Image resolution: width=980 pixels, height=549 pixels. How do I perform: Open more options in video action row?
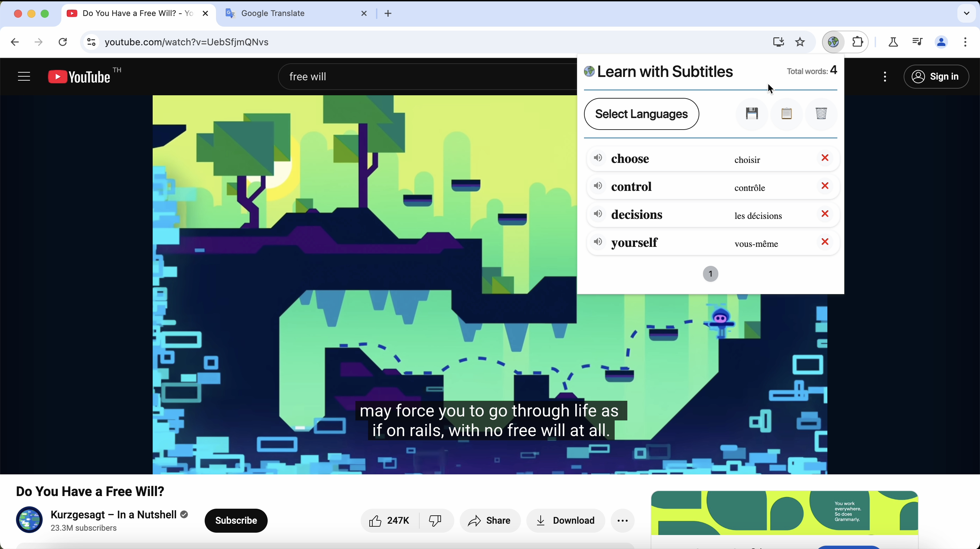[622, 520]
